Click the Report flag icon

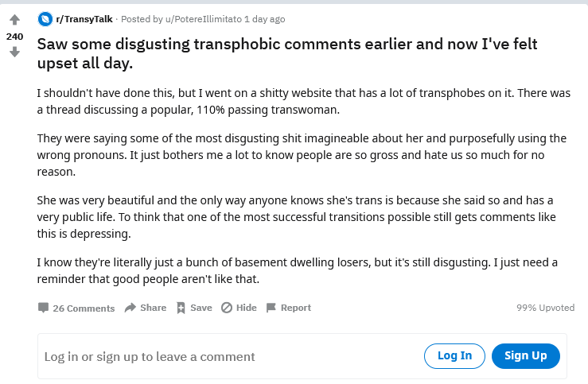pos(271,308)
